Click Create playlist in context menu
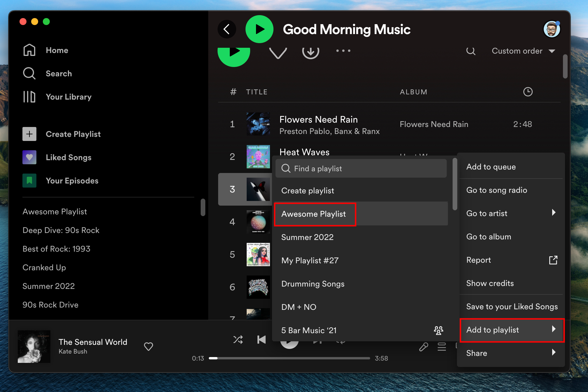 [308, 190]
